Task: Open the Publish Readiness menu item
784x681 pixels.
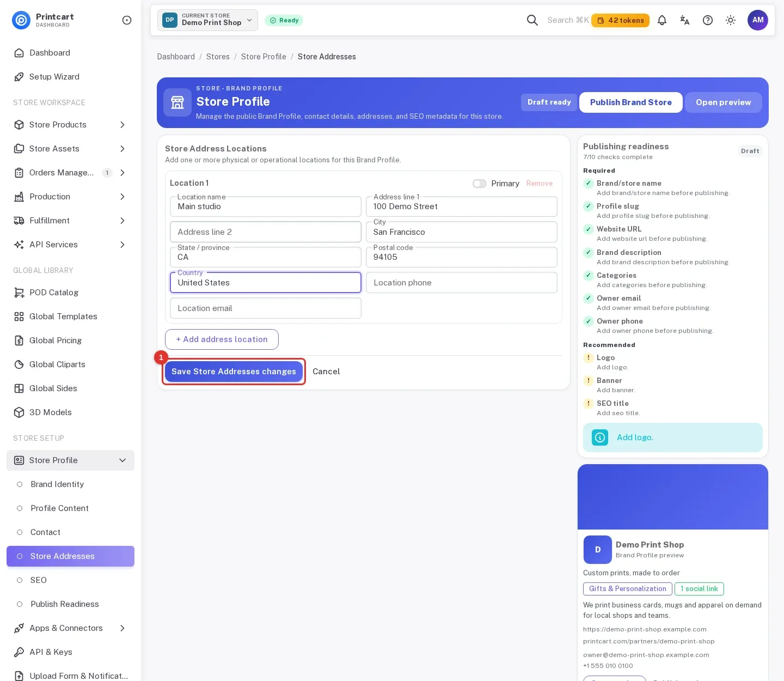Action: [70, 604]
